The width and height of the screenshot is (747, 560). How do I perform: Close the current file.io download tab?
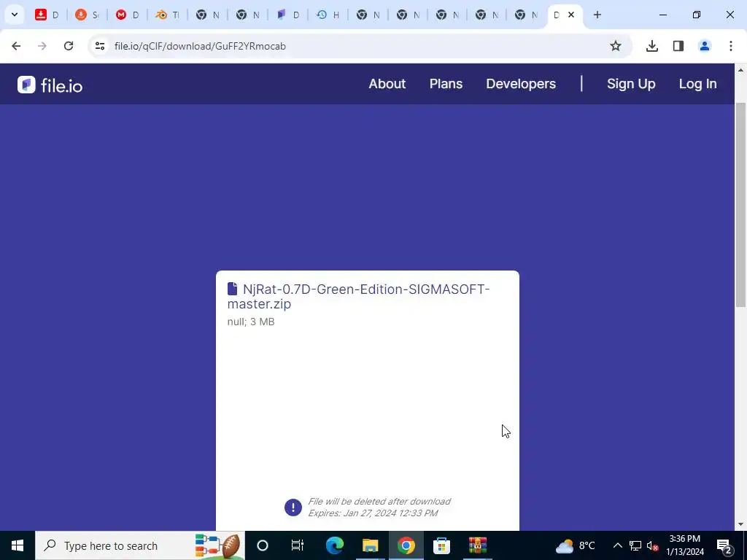click(x=570, y=15)
